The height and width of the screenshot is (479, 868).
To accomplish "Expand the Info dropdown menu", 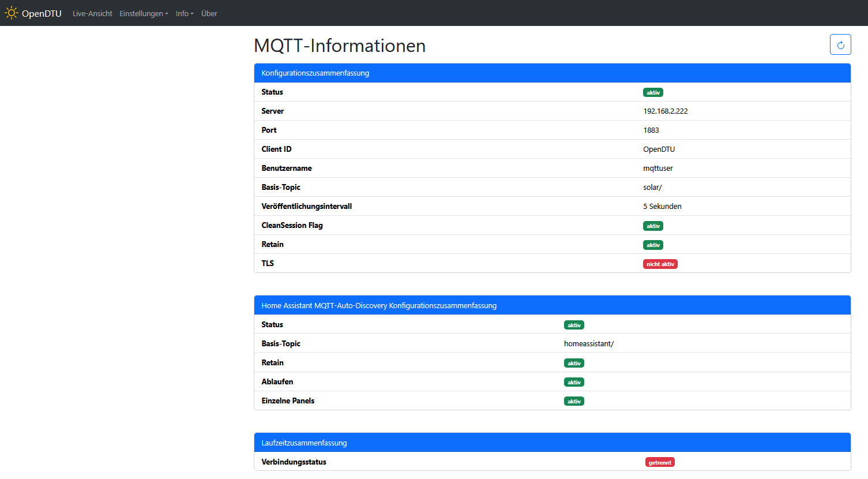I will pos(185,13).
